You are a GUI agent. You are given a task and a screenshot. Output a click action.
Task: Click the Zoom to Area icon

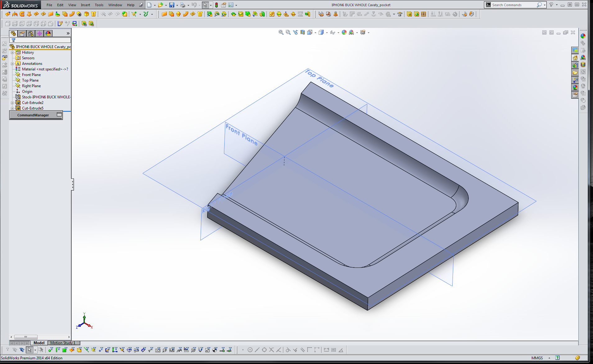288,32
